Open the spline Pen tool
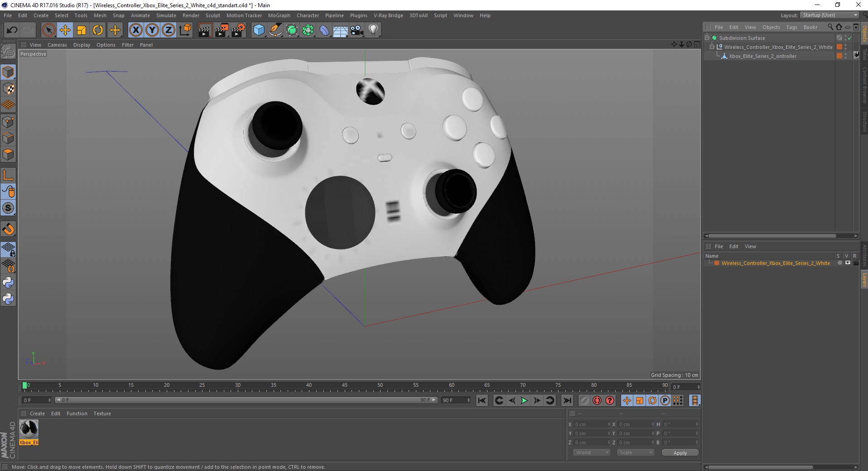The image size is (868, 471). [x=275, y=30]
